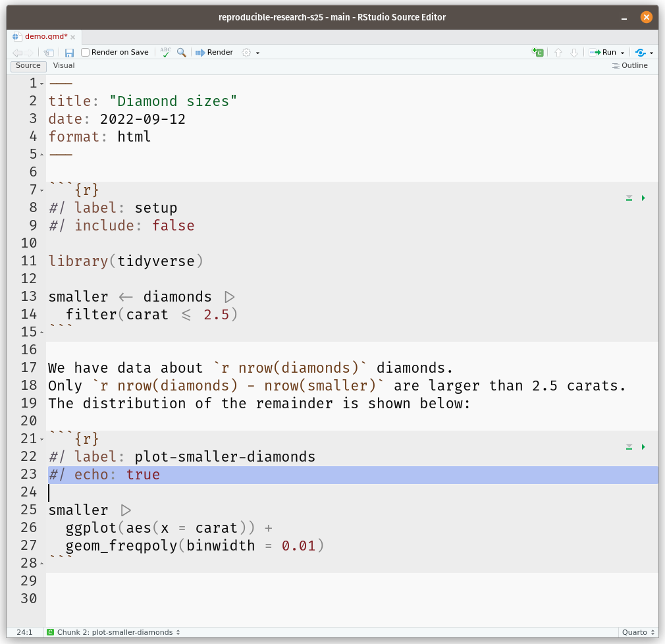Image resolution: width=665 pixels, height=644 pixels.
Task: Close the demo.qmd tab
Action: 73,38
